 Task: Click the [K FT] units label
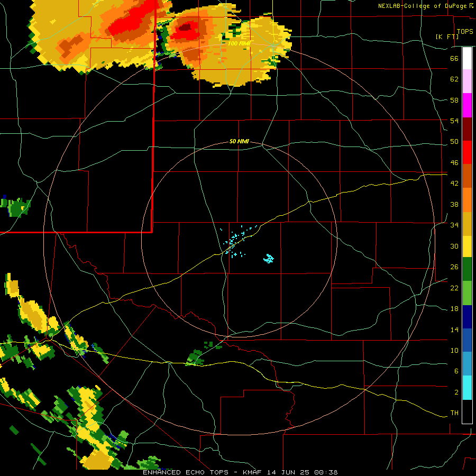point(447,36)
